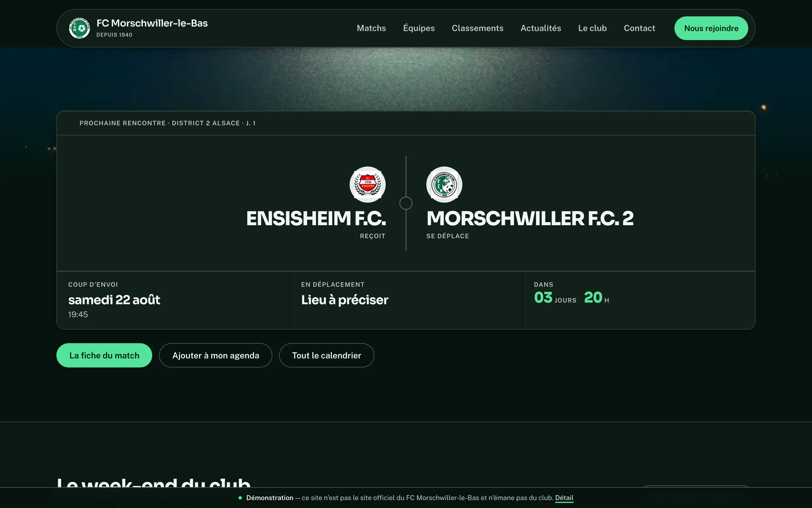The height and width of the screenshot is (508, 812).
Task: Click the 03 JOURS countdown value
Action: (x=555, y=298)
